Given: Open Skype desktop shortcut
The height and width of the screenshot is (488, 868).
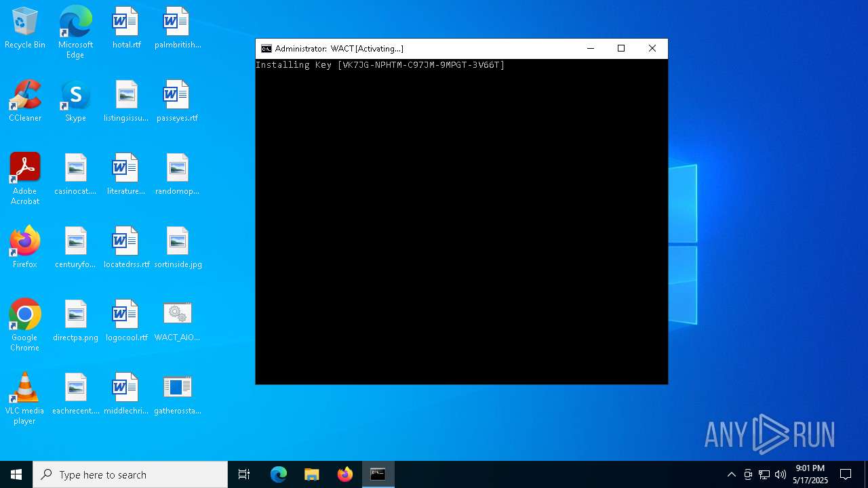Looking at the screenshot, I should click(x=75, y=102).
